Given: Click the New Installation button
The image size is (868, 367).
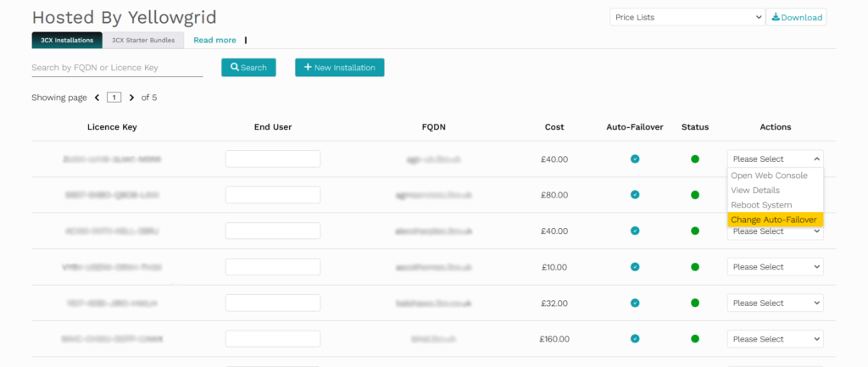Looking at the screenshot, I should (x=339, y=68).
